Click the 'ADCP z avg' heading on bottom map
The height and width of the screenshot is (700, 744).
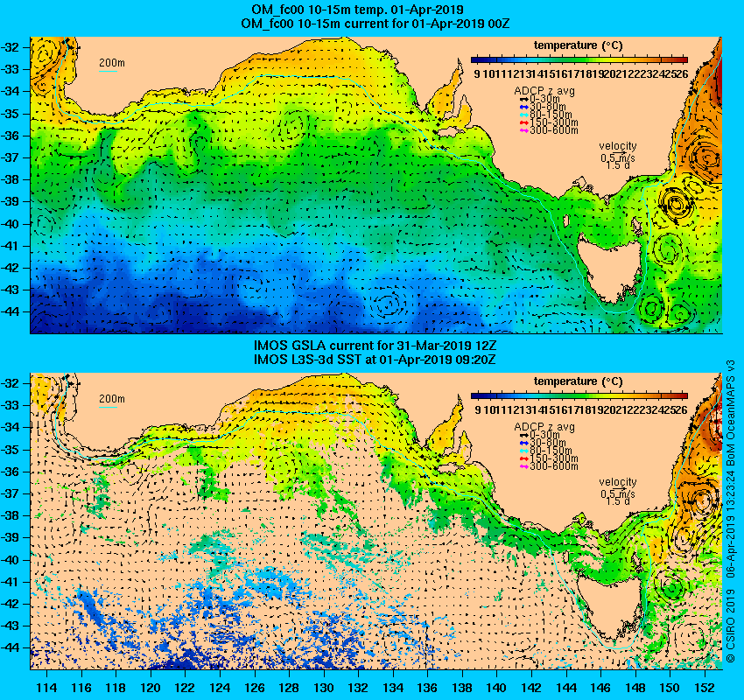544,427
